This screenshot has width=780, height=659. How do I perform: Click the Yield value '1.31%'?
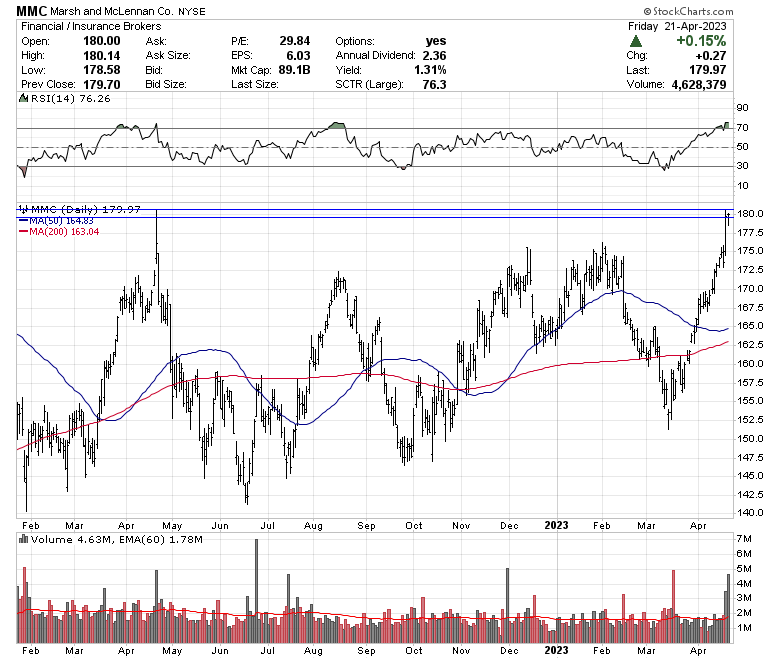pos(430,70)
